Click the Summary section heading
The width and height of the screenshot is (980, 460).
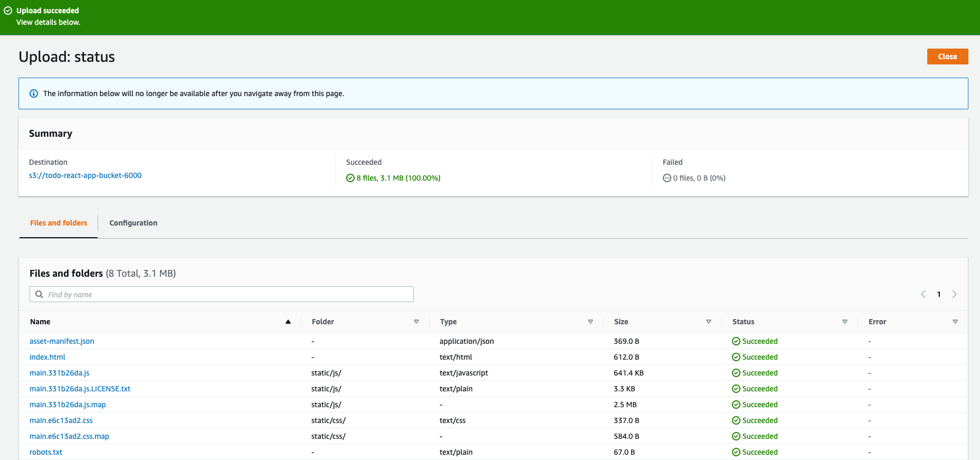tap(51, 134)
